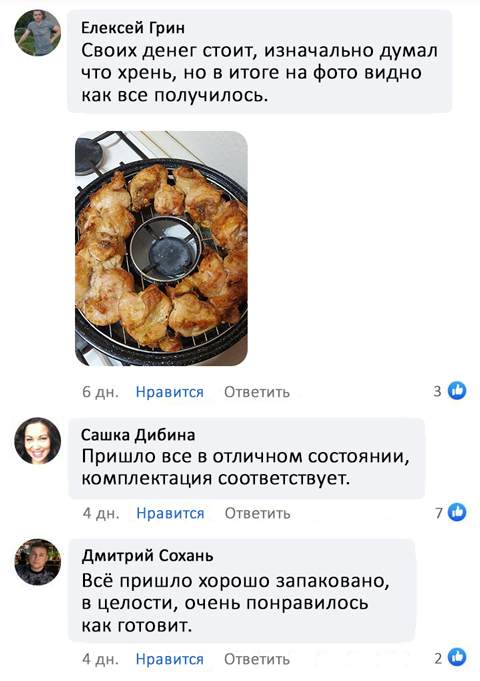Reply to Сашка Дибина's comment via Ответить
480x681 pixels.
coord(257,513)
